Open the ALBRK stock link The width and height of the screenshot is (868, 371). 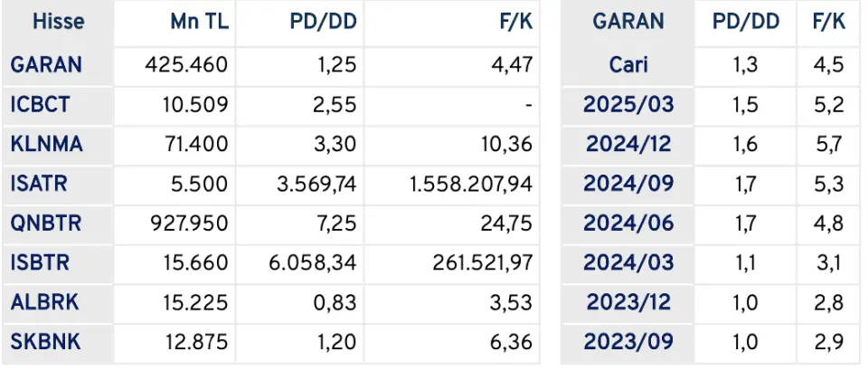pos(45,302)
